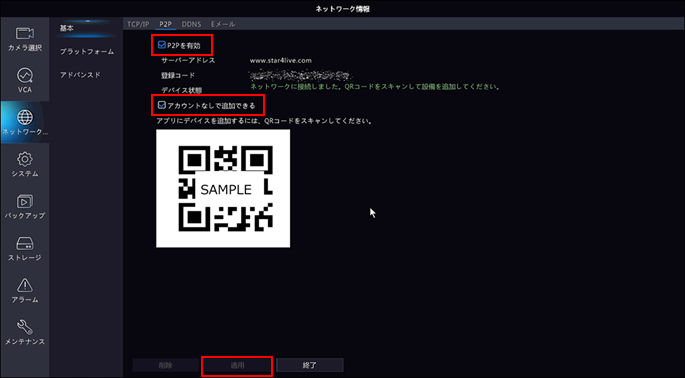Click the 適用 button
The height and width of the screenshot is (378, 685).
click(237, 365)
